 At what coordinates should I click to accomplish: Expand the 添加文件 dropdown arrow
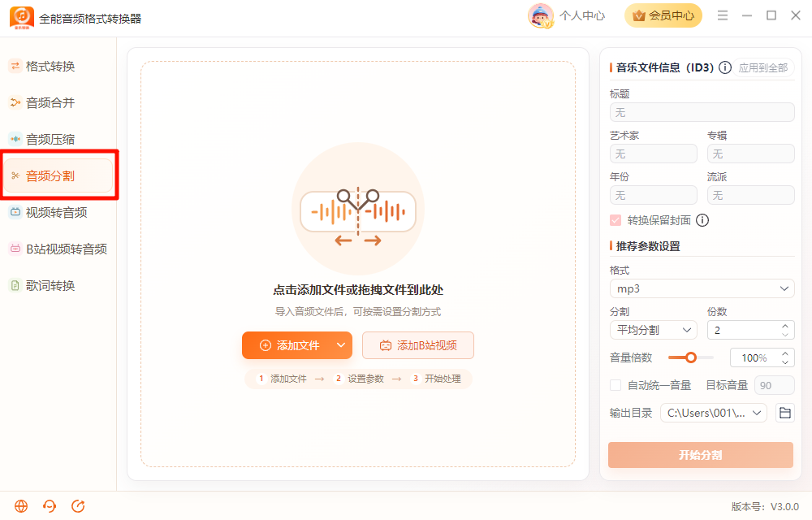(341, 345)
